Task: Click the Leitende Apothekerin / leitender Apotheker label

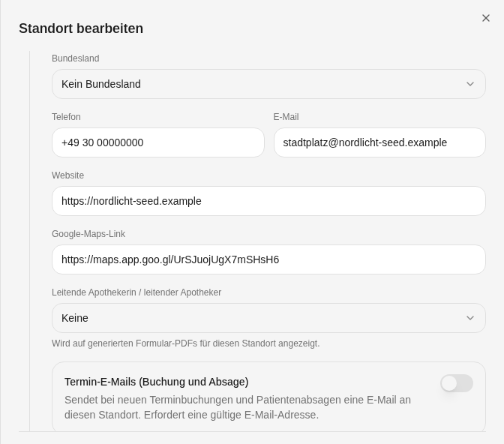Action: click(136, 292)
